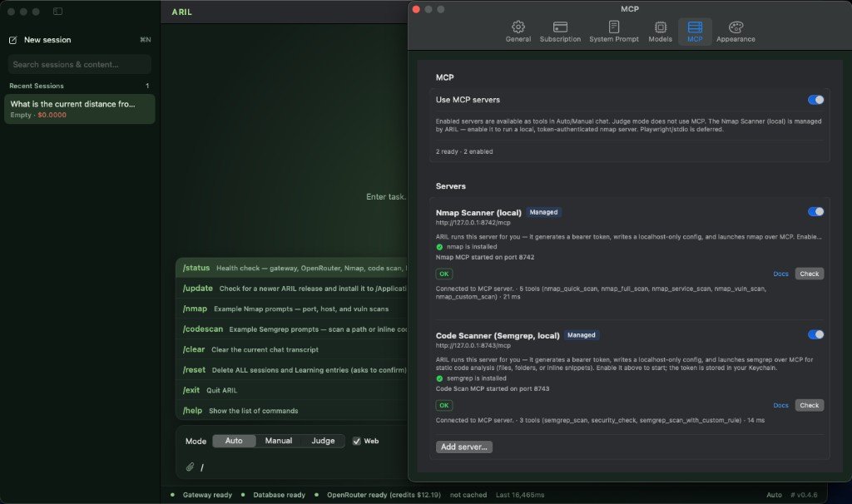
Task: Click 'Database ready' status text
Action: click(279, 495)
